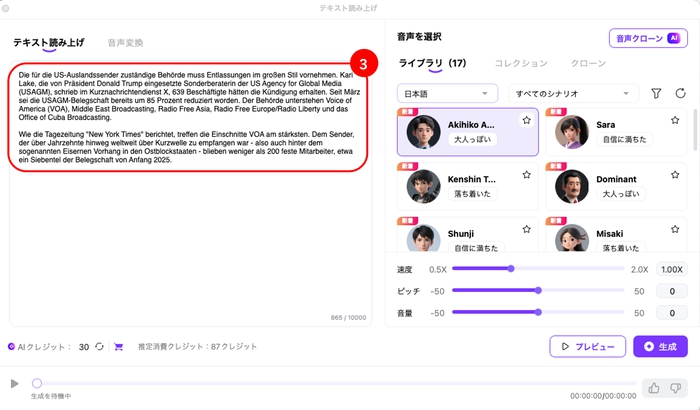The height and width of the screenshot is (410, 700).
Task: Select the Akihiko voice avatar
Action: pyautogui.click(x=423, y=132)
